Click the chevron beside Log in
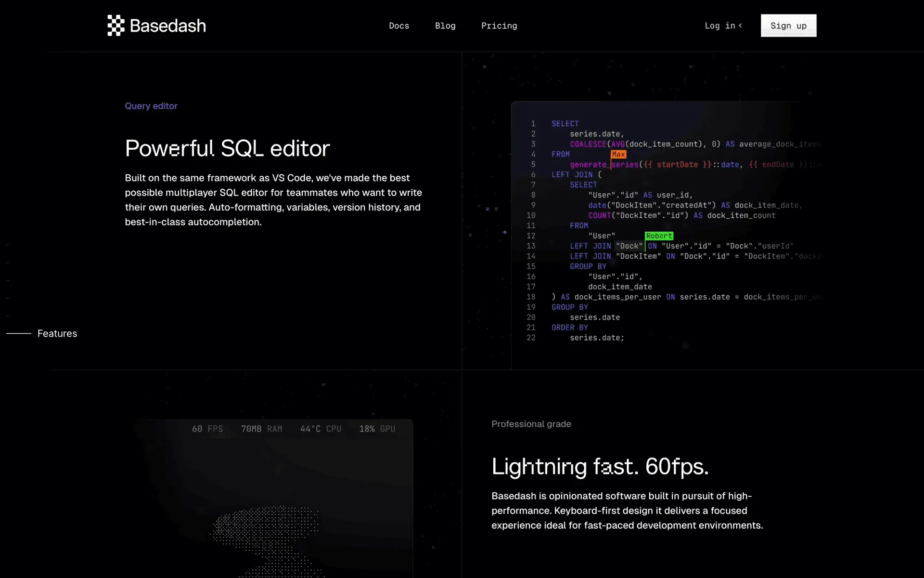The width and height of the screenshot is (924, 578). [x=741, y=26]
